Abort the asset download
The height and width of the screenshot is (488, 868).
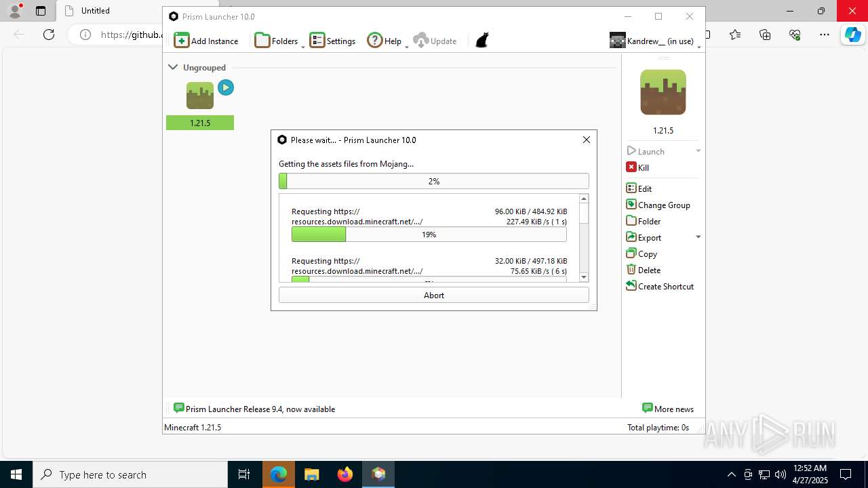pos(434,295)
